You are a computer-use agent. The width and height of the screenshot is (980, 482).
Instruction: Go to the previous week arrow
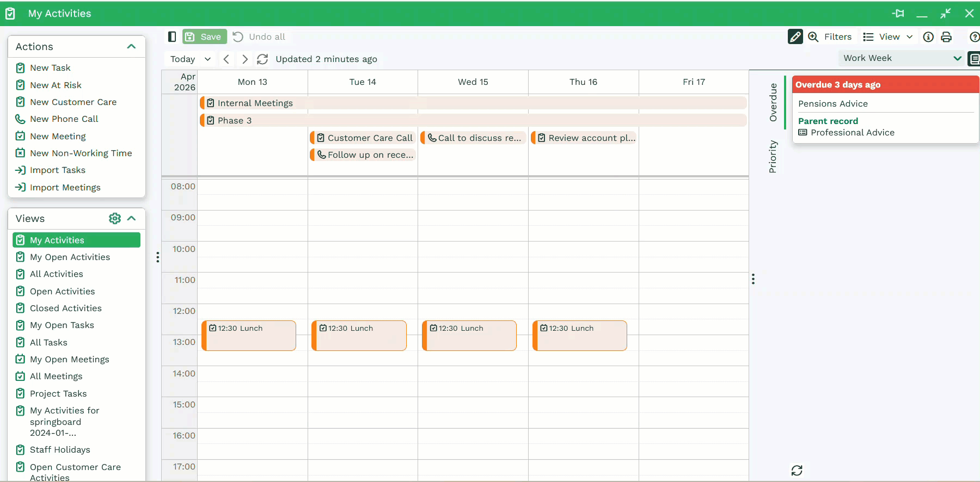click(x=226, y=59)
